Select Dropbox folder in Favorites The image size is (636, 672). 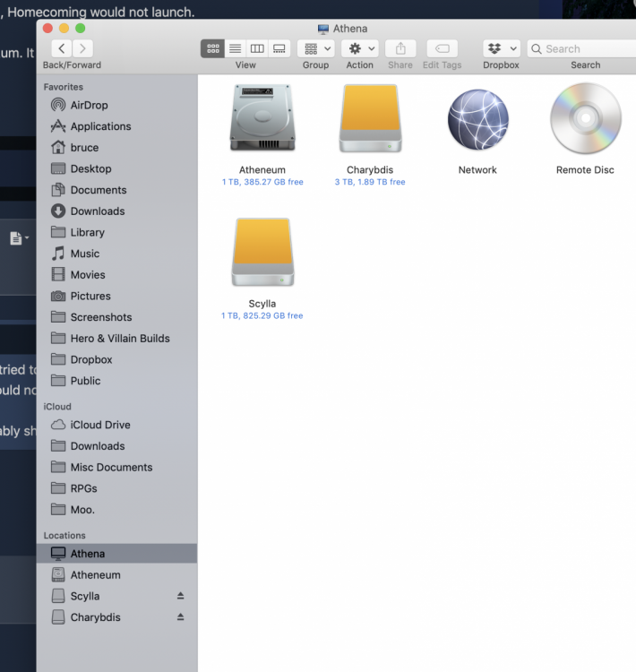point(116,359)
